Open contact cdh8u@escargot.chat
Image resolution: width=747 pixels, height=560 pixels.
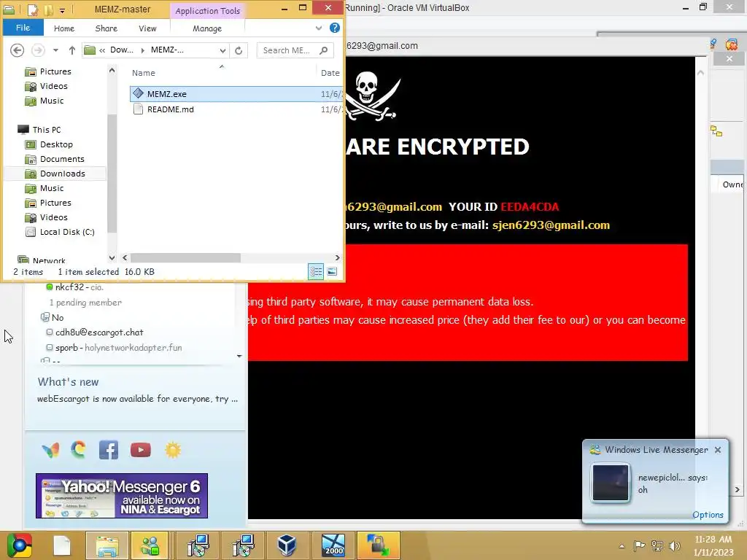tap(99, 332)
